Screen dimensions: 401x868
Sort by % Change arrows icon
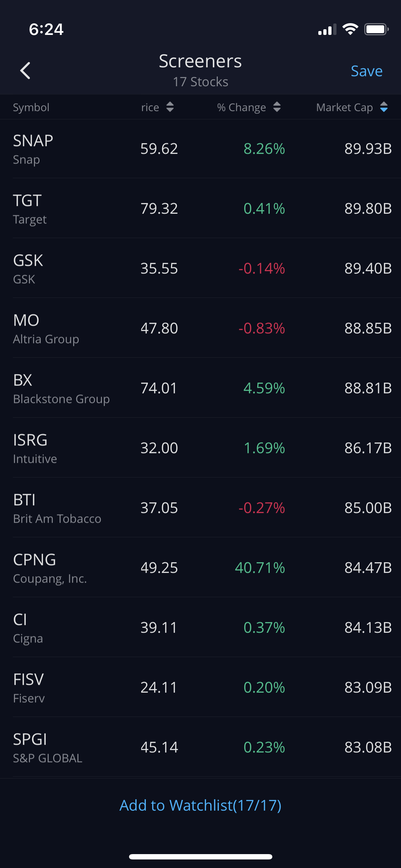click(x=277, y=107)
